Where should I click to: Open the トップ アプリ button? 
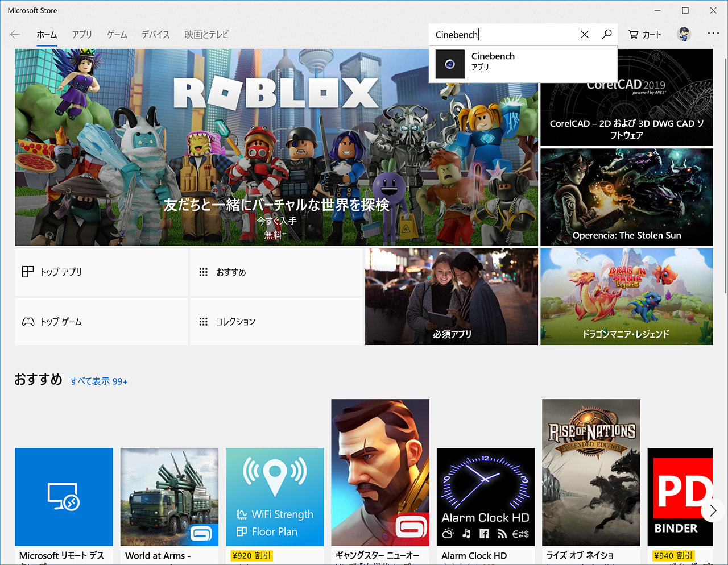101,272
